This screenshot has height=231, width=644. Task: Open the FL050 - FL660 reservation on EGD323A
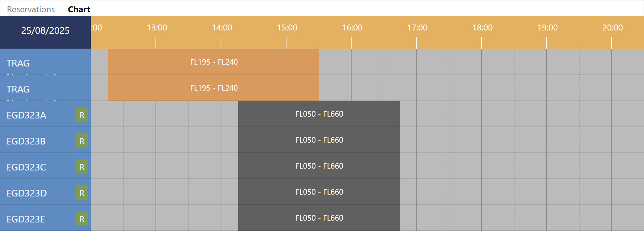tap(319, 114)
